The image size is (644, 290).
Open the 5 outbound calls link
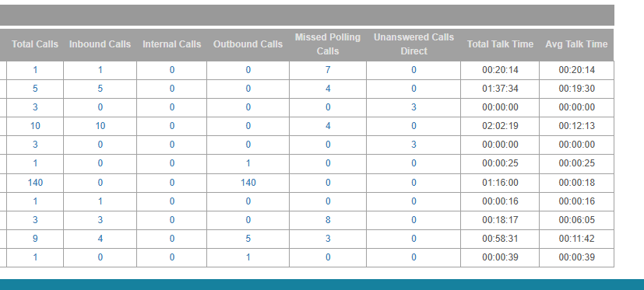[x=248, y=239]
